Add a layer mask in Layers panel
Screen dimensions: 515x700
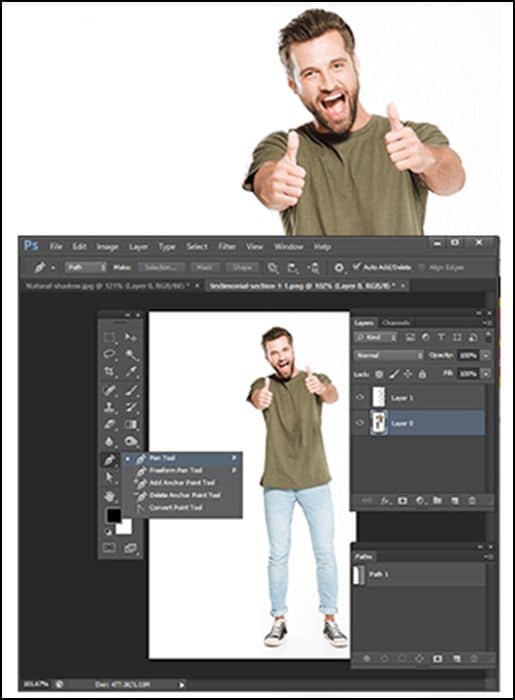tap(403, 501)
